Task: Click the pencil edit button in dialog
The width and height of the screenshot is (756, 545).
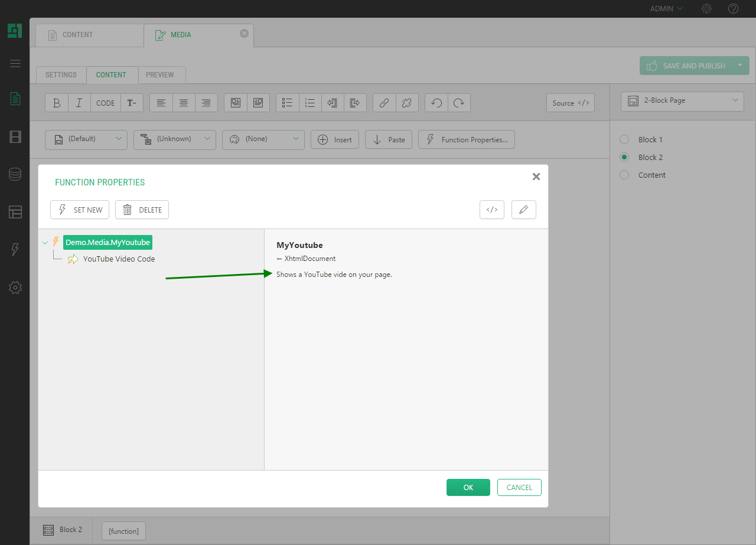Action: point(524,210)
